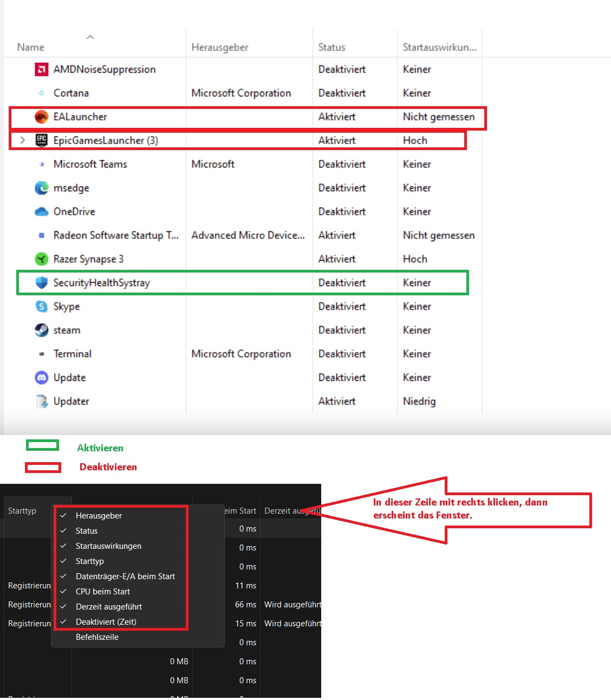Image resolution: width=611 pixels, height=700 pixels.
Task: Sort by the Startauswirkungen column header
Action: [439, 47]
